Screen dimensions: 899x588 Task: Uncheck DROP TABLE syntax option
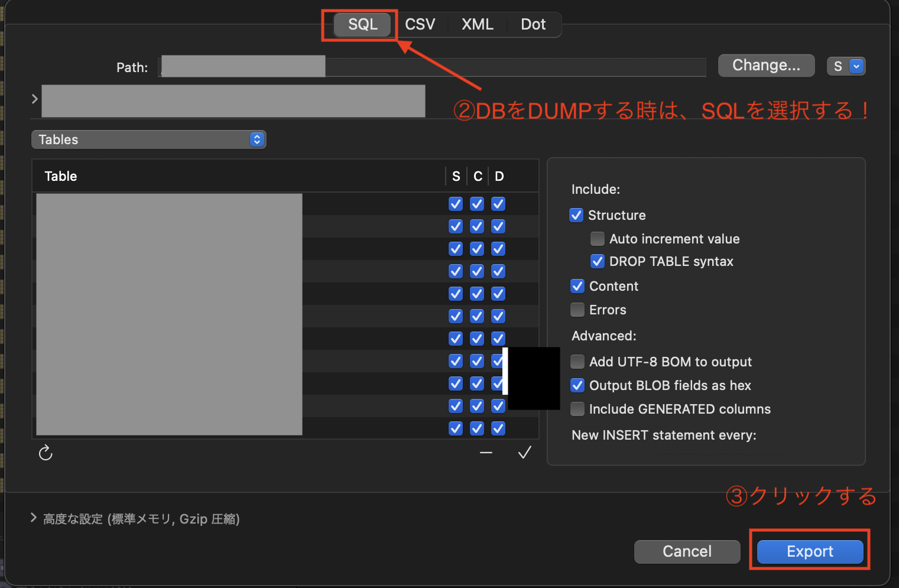(x=598, y=261)
